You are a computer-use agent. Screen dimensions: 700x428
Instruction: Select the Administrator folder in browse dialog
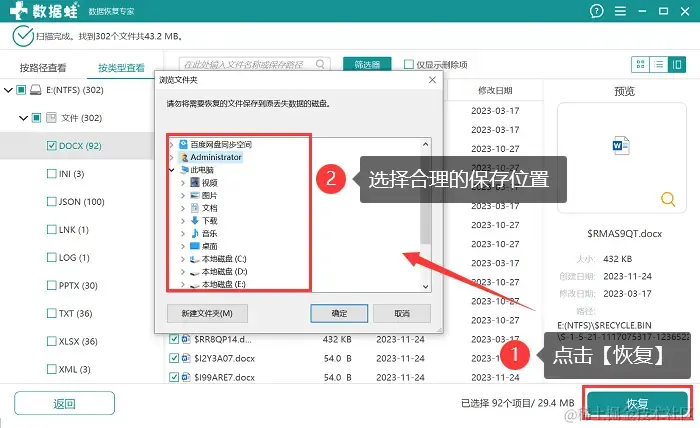(211, 157)
